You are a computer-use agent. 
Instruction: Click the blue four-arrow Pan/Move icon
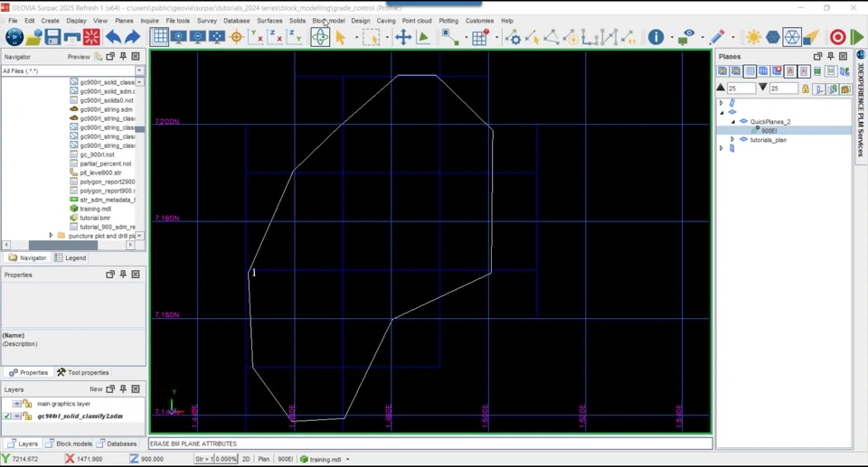403,38
